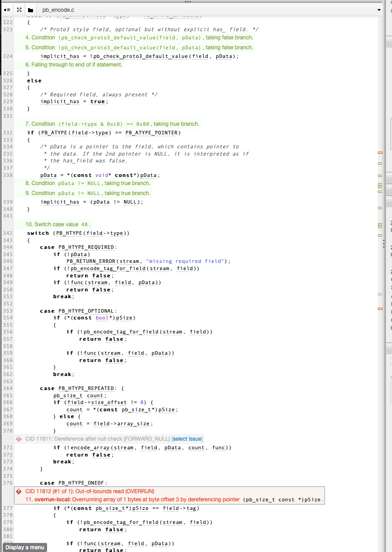The height and width of the screenshot is (552, 392).
Task: Click the green marker beside the pData assignment line
Action: [x=381, y=176]
